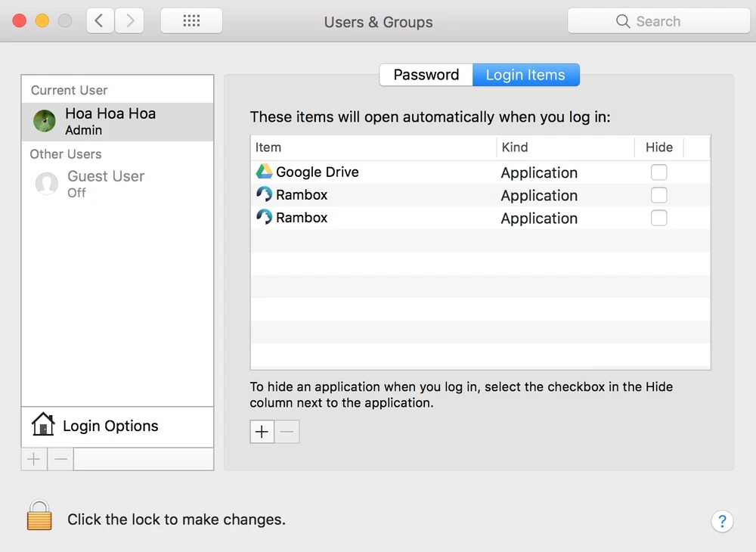Sort list by the Item column header
The width and height of the screenshot is (756, 552).
coord(373,147)
